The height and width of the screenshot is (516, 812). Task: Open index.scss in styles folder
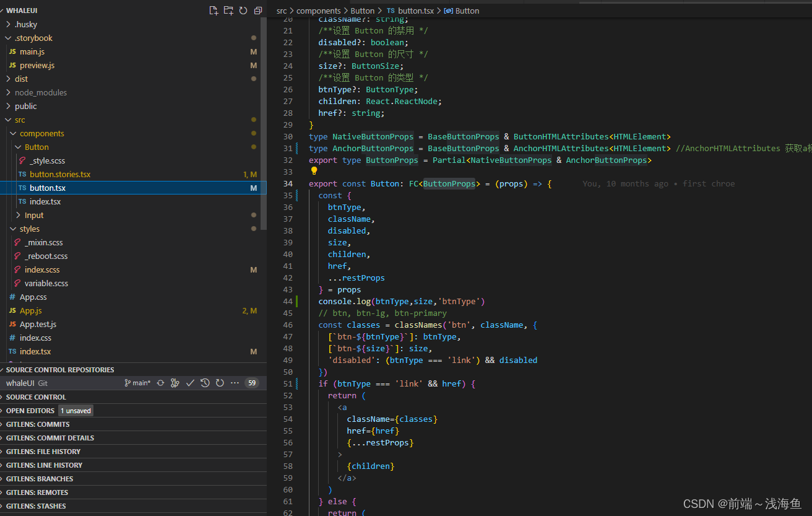[133, 269]
